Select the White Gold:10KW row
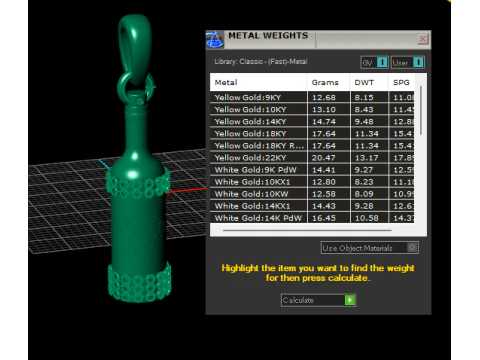480x360 pixels. (312, 194)
